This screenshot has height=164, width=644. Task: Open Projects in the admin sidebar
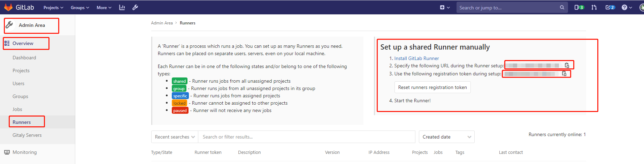pos(21,70)
